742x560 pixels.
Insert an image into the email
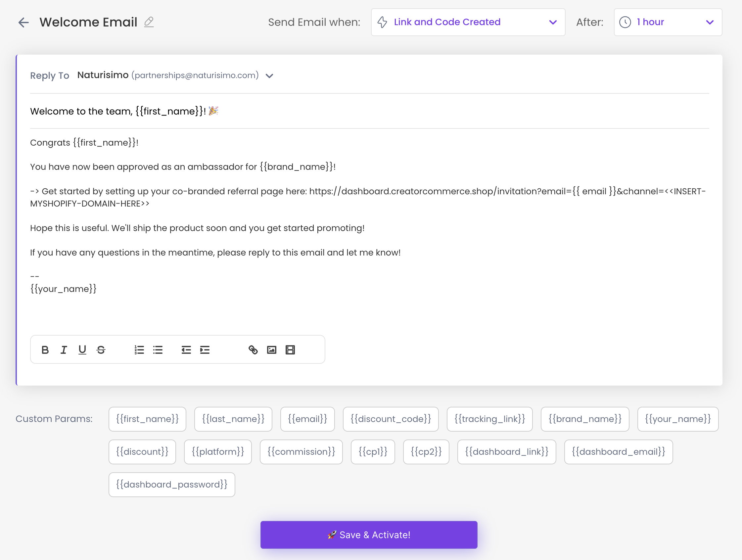[x=272, y=350]
